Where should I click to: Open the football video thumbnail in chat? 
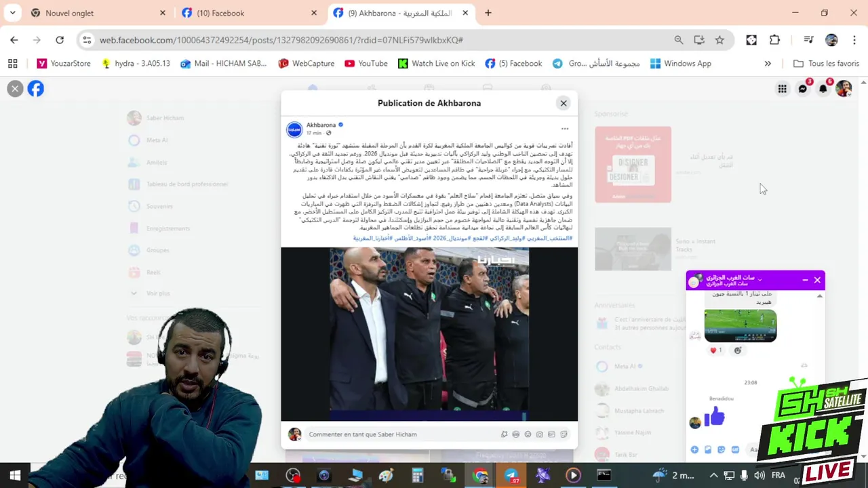point(740,325)
